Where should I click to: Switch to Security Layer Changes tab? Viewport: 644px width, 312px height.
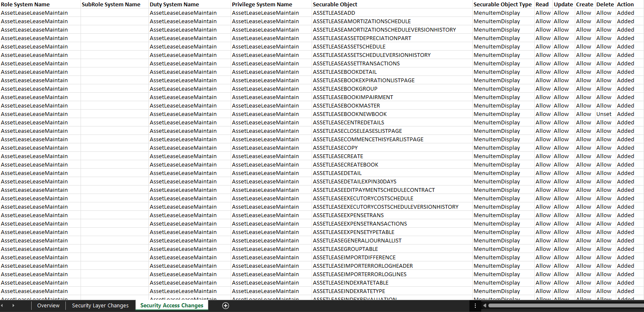point(100,306)
